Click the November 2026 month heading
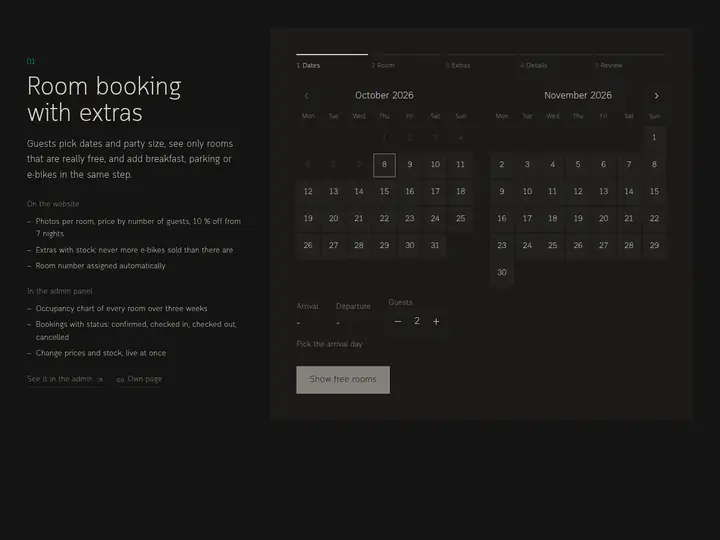This screenshot has height=540, width=720. [578, 96]
